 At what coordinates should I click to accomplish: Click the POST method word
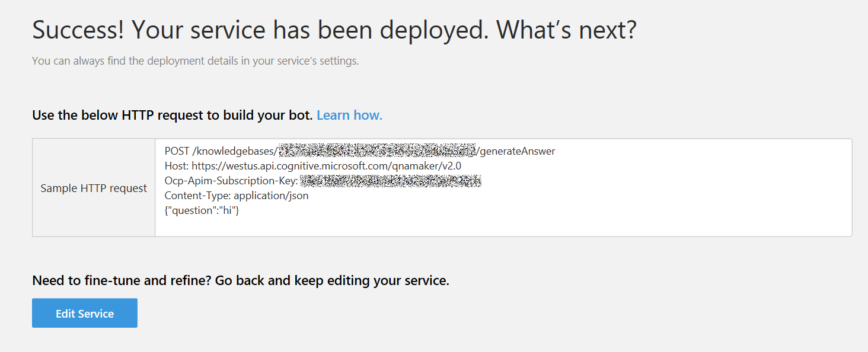coord(177,151)
